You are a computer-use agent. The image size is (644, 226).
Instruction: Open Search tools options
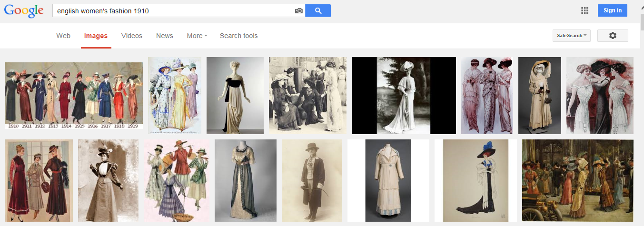coord(238,36)
